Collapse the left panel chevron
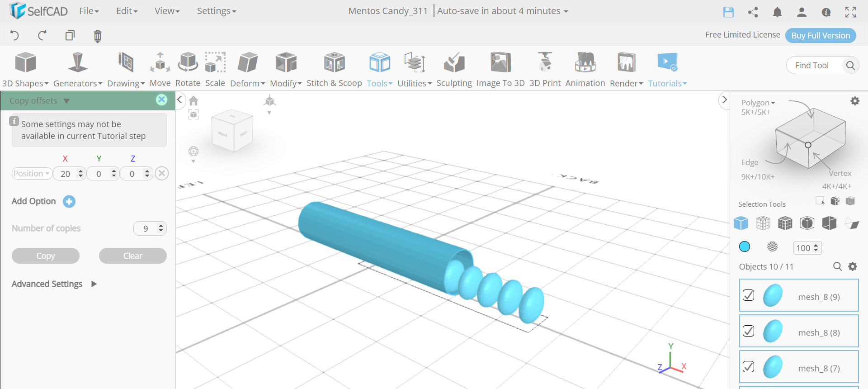Image resolution: width=868 pixels, height=389 pixels. (179, 100)
